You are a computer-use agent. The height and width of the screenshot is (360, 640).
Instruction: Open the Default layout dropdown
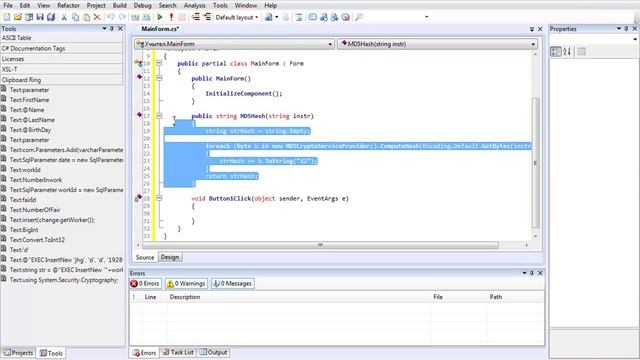(237, 17)
